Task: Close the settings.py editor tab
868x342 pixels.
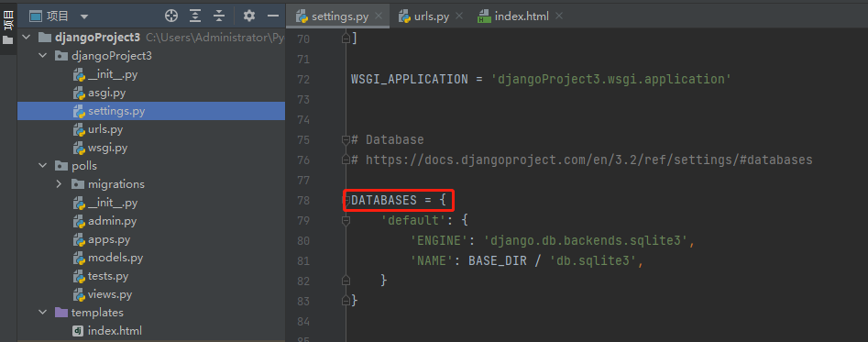Action: pos(379,17)
